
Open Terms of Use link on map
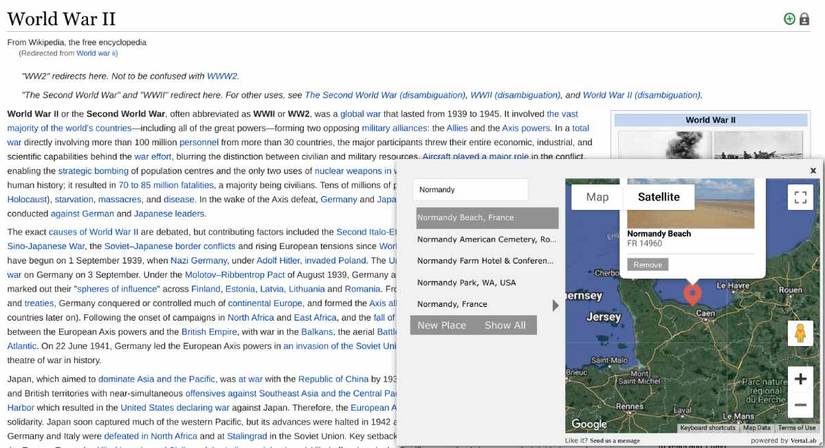click(797, 427)
